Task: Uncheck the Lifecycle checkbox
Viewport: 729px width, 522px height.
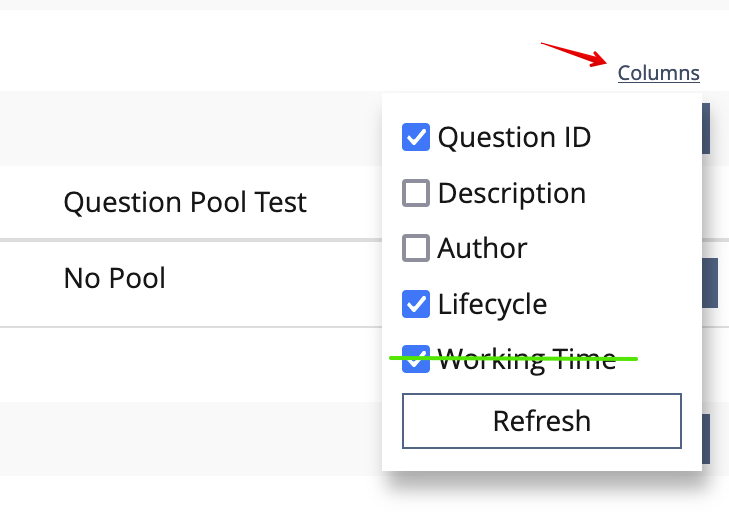Action: point(416,303)
